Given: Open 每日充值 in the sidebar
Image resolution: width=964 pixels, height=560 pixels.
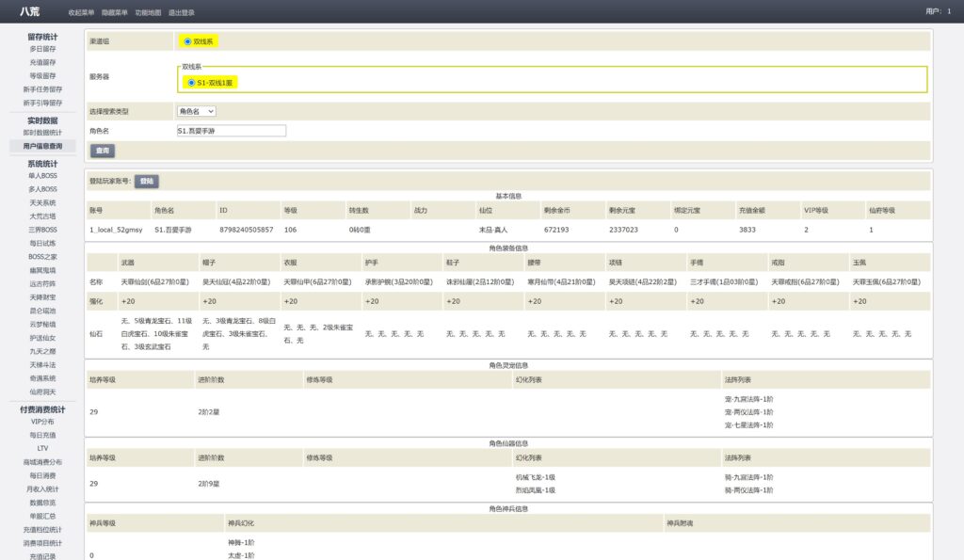Looking at the screenshot, I should [42, 435].
